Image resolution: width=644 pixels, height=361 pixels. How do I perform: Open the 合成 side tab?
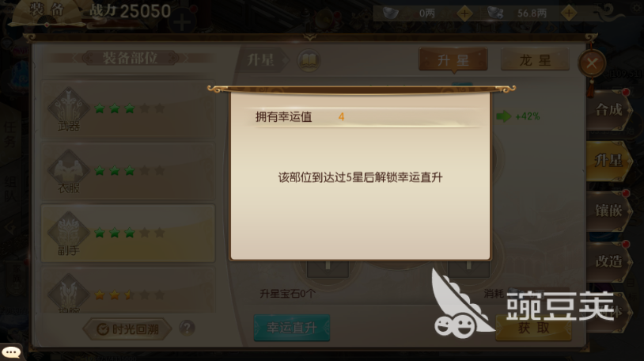click(x=608, y=110)
